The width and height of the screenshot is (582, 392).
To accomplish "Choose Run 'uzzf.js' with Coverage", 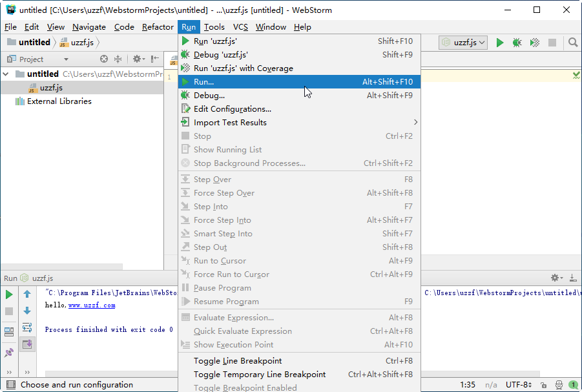I will point(299,68).
